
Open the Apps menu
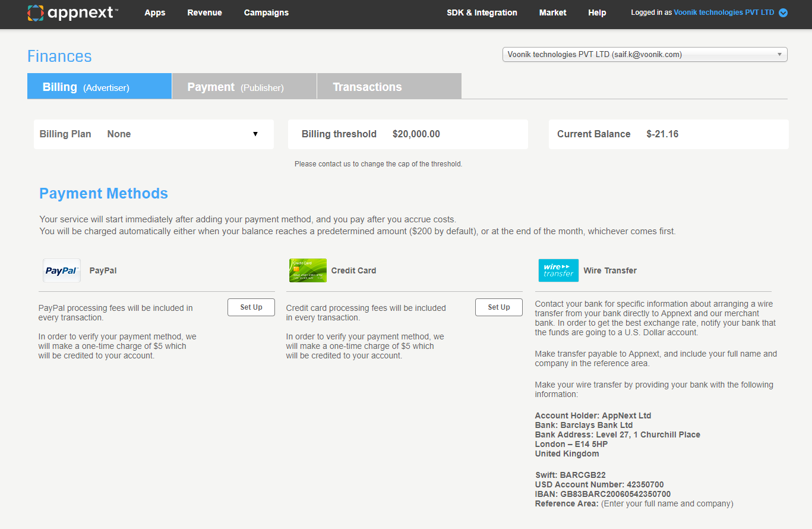(x=155, y=12)
